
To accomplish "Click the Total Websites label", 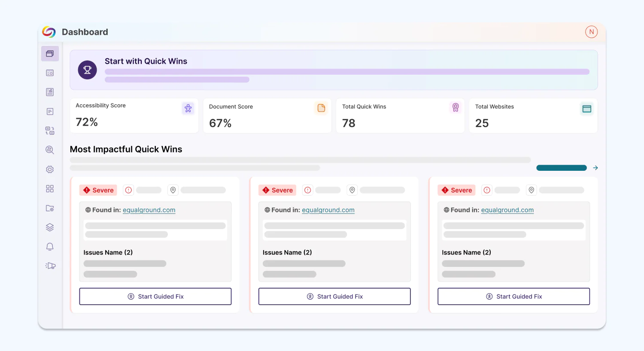I will [x=495, y=106].
